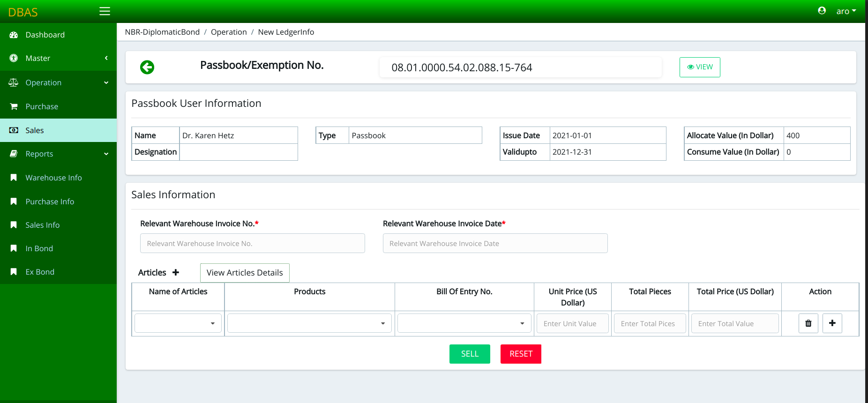Click the In Bond bookmark icon
The width and height of the screenshot is (868, 403).
coord(14,248)
